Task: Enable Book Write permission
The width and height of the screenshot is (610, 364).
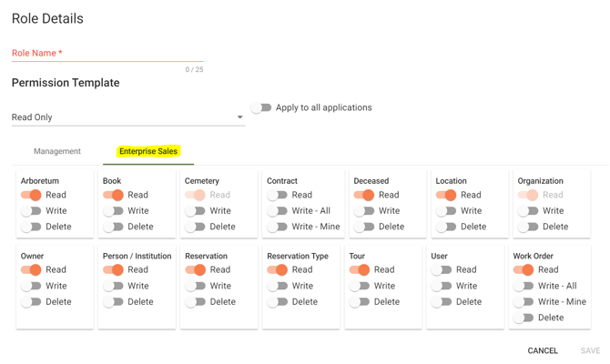Action: pyautogui.click(x=113, y=211)
